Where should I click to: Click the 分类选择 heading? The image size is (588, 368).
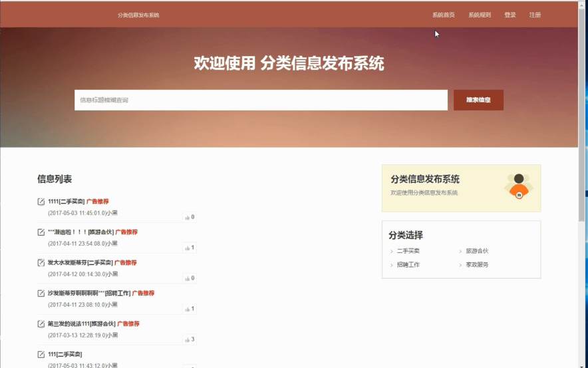tap(406, 235)
